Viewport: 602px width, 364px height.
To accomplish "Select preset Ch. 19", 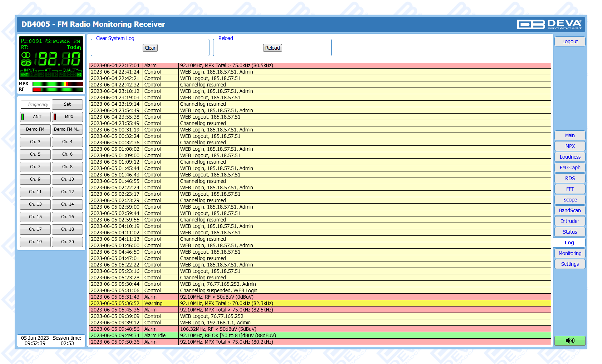I will (35, 242).
